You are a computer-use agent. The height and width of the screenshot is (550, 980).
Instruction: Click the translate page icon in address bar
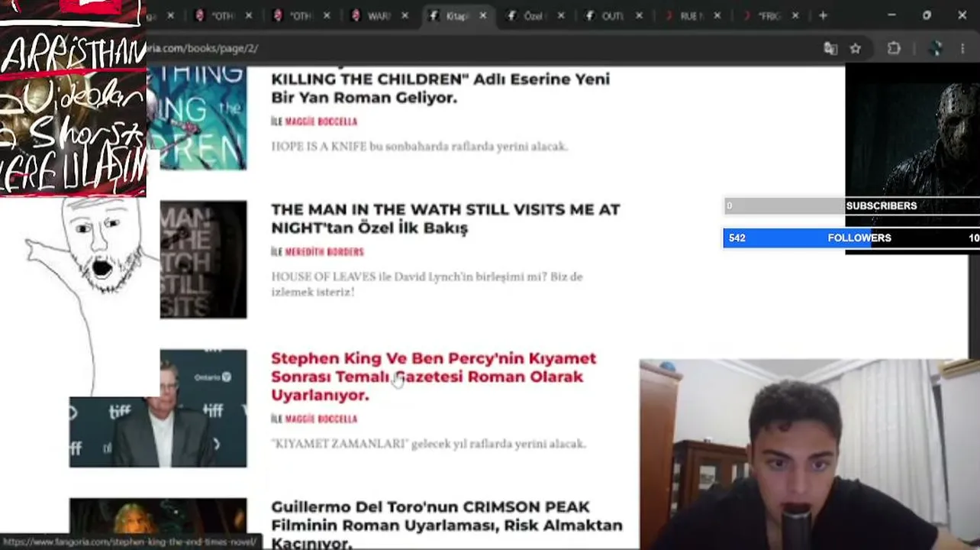tap(830, 48)
